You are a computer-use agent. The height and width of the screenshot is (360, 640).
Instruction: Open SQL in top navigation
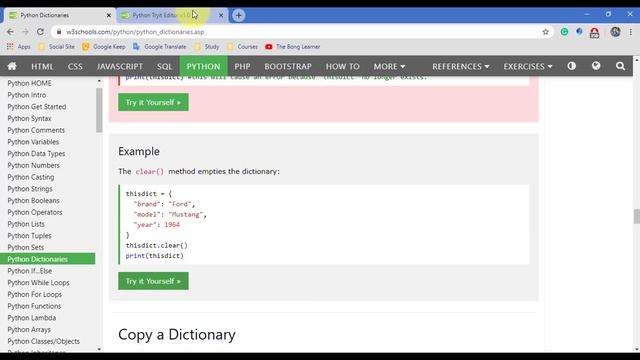(x=164, y=66)
